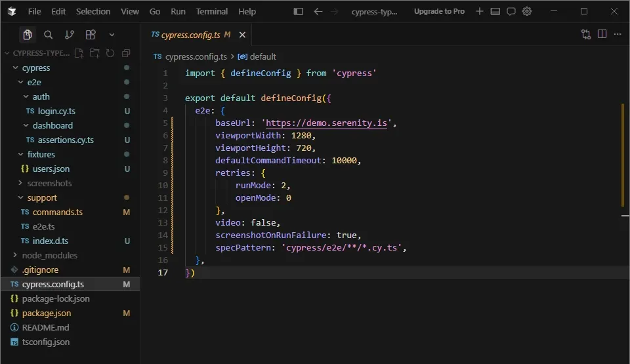This screenshot has width=630, height=364.
Task: Expand the node_modules folder
Action: tap(15, 255)
